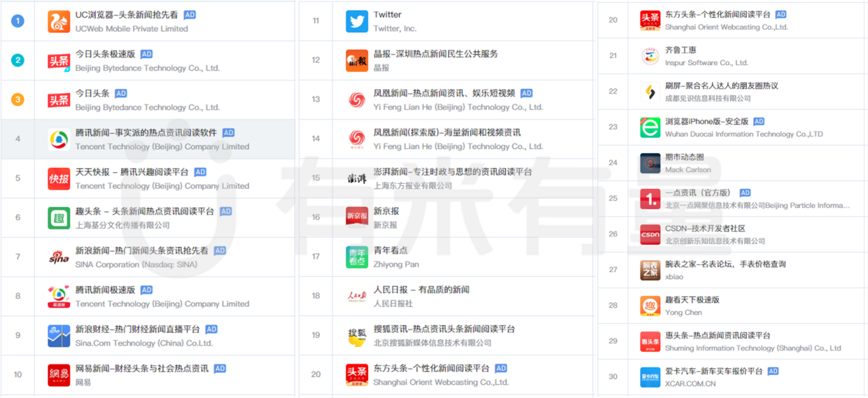The height and width of the screenshot is (398, 868).
Task: Open the 澎湃新闻 app title link
Action: click(452, 172)
